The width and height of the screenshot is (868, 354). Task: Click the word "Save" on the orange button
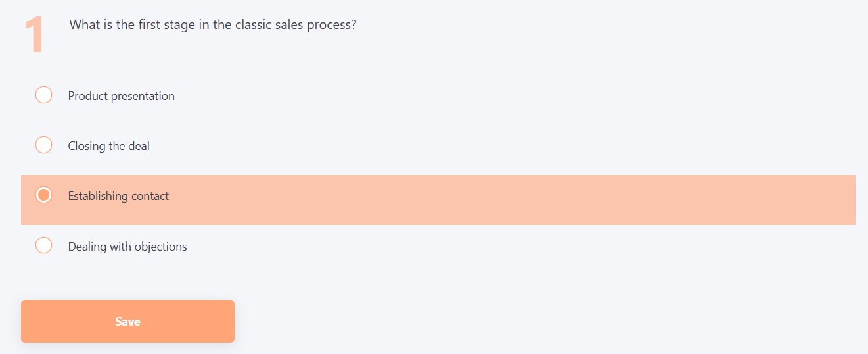[127, 322]
